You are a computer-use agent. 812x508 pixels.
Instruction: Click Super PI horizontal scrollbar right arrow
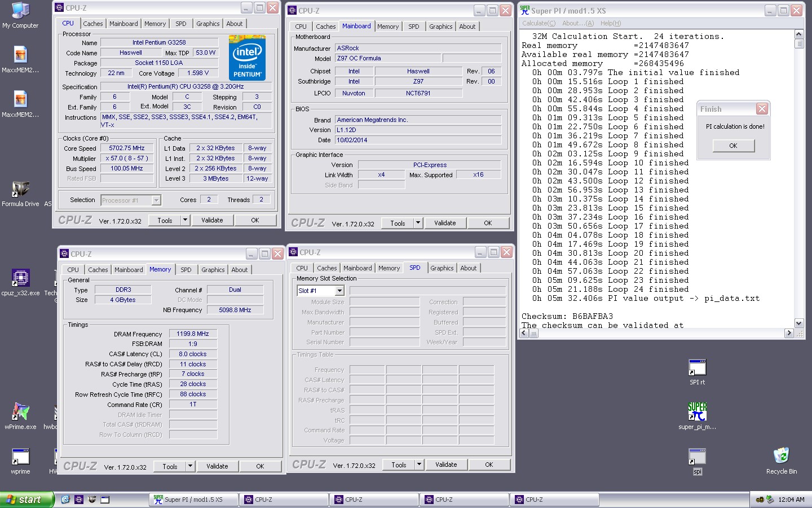[x=789, y=333]
